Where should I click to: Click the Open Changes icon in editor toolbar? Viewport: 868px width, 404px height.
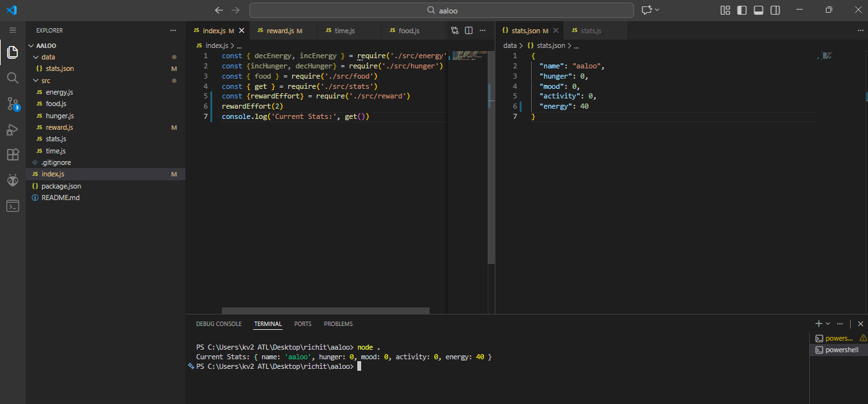[454, 30]
